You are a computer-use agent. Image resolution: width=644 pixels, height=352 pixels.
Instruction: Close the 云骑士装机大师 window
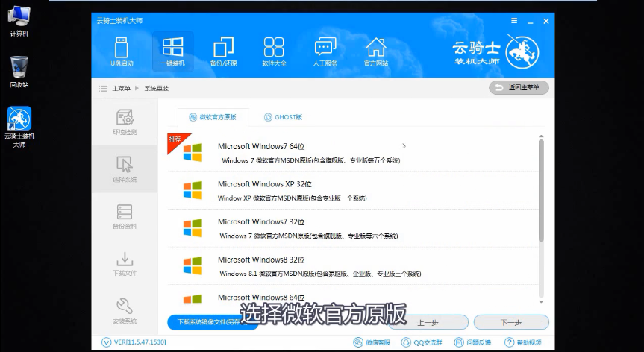tap(546, 21)
